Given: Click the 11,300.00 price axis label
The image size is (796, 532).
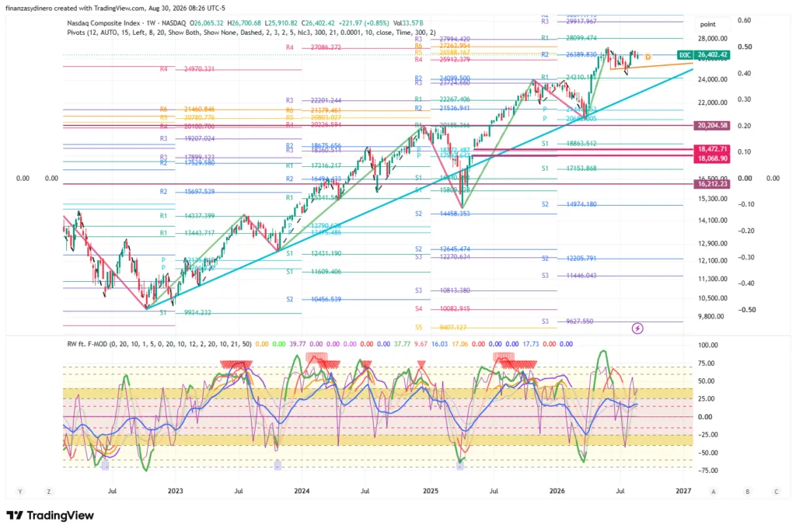Looking at the screenshot, I should (712, 279).
